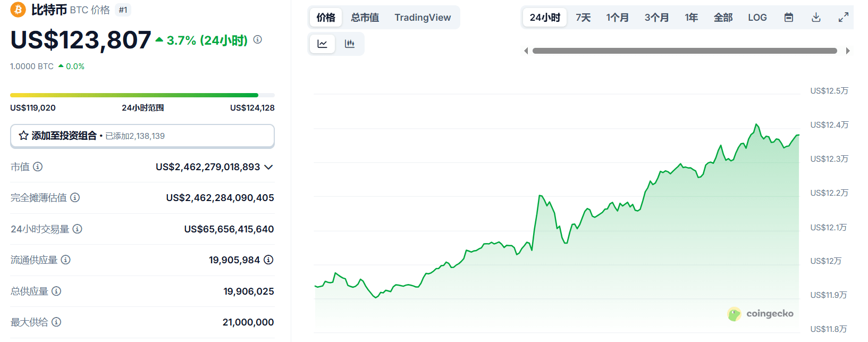Open the info icon next to 24小时交易量
The height and width of the screenshot is (342, 868).
(x=78, y=229)
